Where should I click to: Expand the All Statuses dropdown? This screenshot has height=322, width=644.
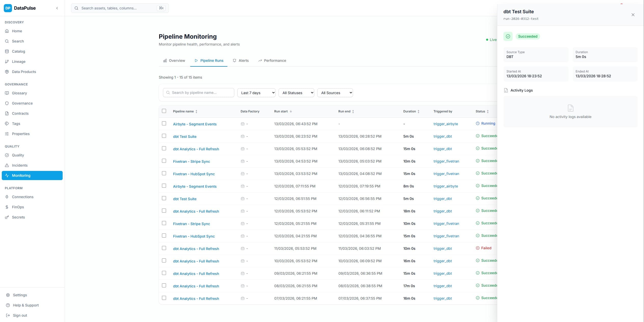[x=296, y=93]
